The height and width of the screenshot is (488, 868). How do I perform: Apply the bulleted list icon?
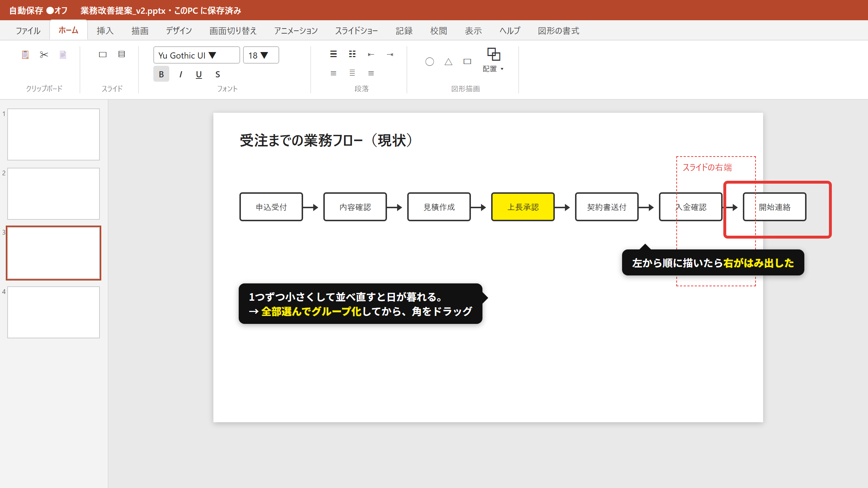(x=333, y=54)
